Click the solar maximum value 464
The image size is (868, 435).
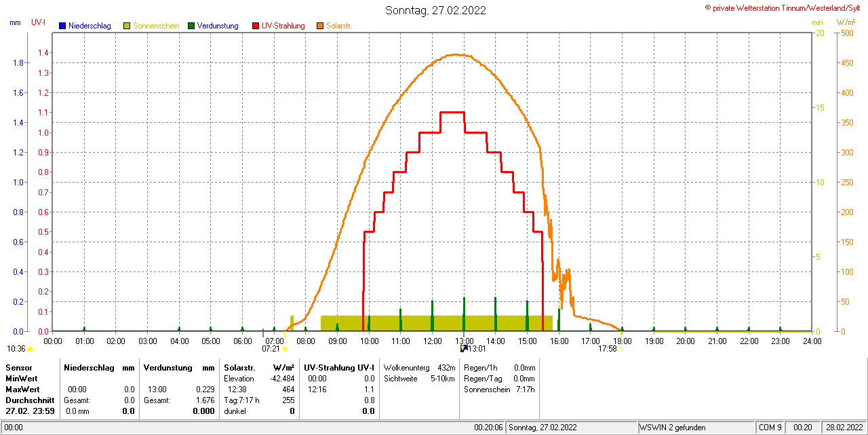tap(288, 390)
